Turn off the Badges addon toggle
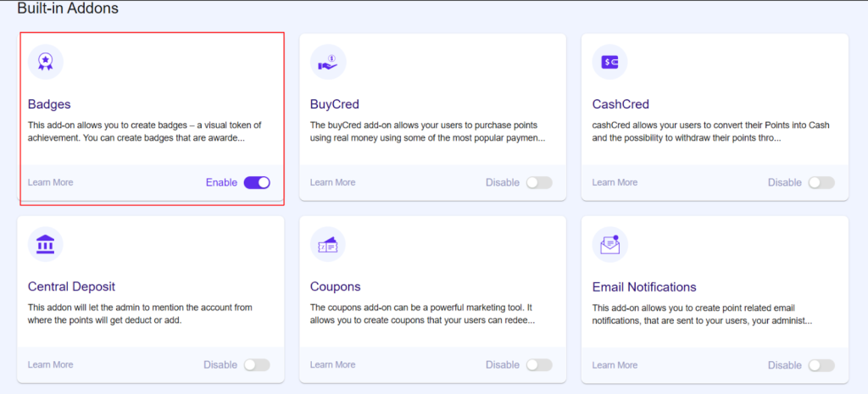868x394 pixels. [256, 182]
